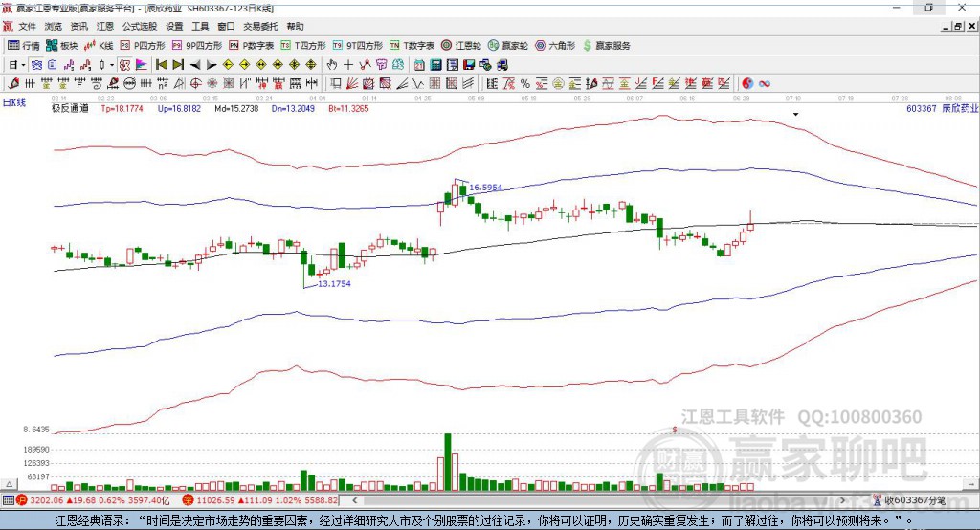Open 赢家服务 service with dollar icon

click(606, 46)
